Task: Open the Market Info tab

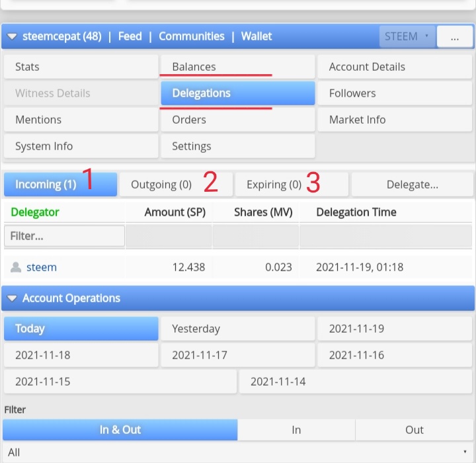Action: click(x=395, y=120)
